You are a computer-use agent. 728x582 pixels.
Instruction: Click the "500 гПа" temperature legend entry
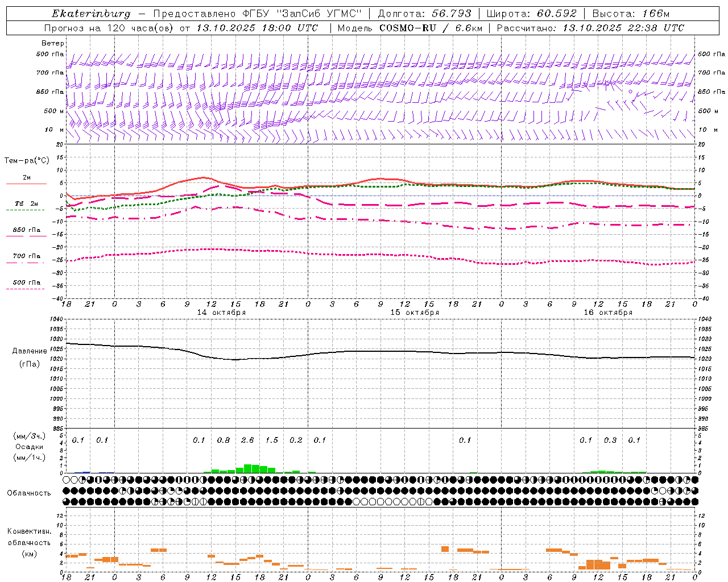point(27,282)
